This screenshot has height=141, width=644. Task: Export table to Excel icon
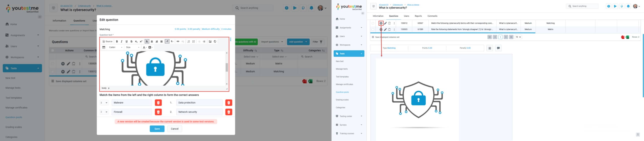coord(627,37)
